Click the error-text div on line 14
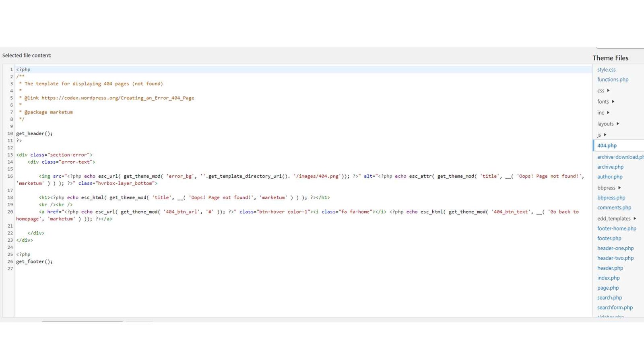 61,162
